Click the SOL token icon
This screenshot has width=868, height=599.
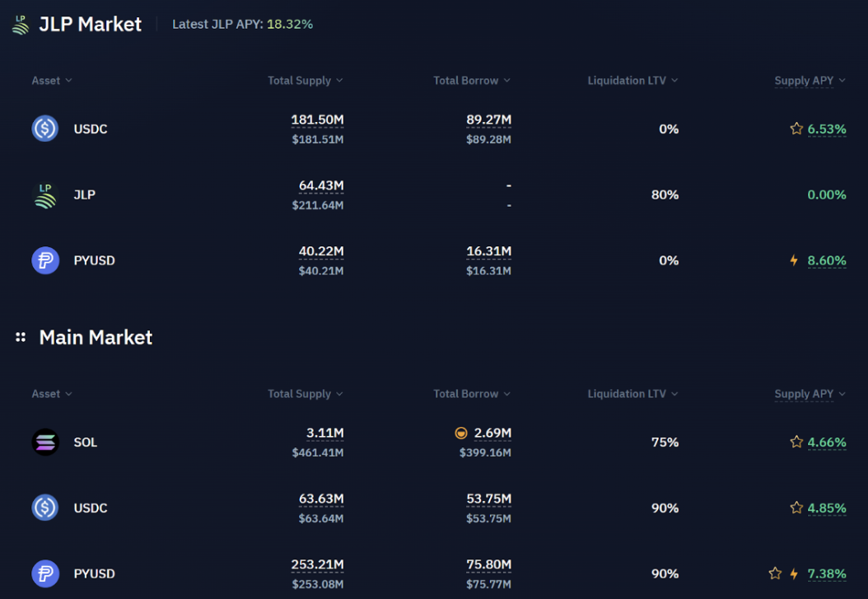click(45, 442)
